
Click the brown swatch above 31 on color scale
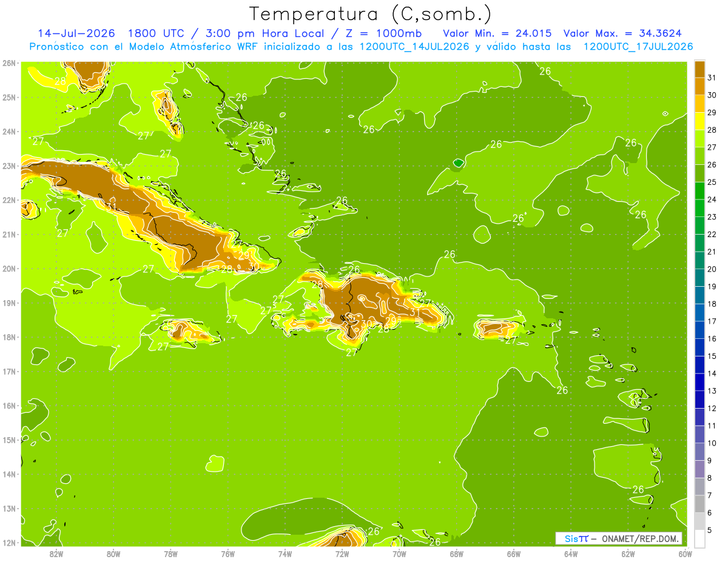[x=699, y=69]
